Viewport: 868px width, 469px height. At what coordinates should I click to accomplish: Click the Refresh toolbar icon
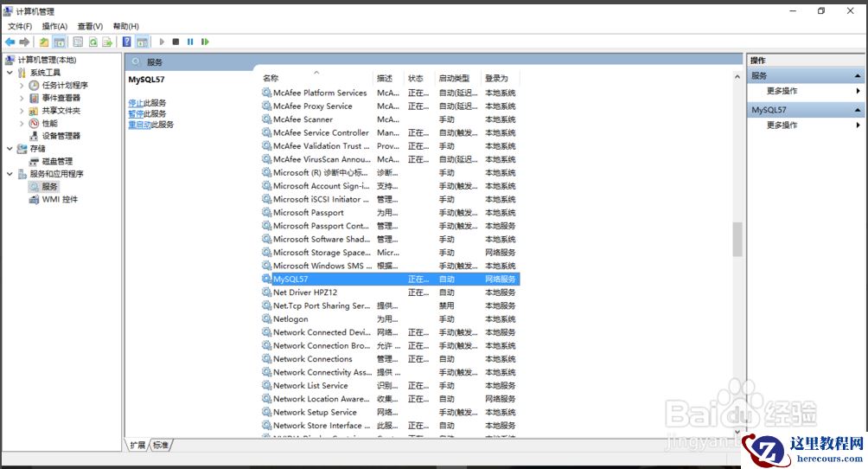coord(92,42)
